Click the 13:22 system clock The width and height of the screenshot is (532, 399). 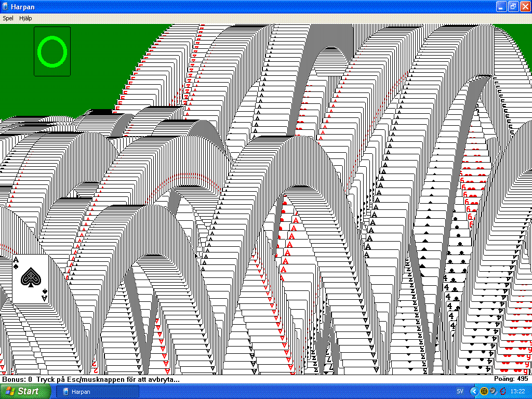517,391
